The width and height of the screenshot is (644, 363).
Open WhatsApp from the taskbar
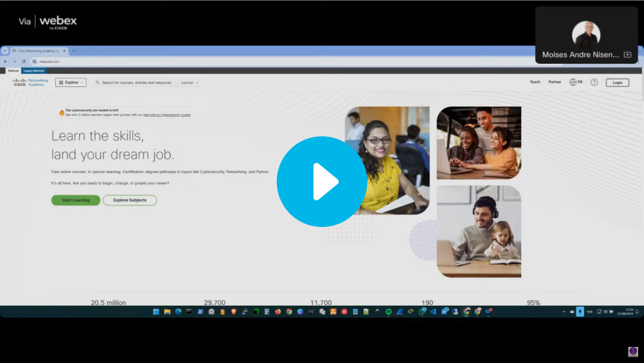coord(422,311)
